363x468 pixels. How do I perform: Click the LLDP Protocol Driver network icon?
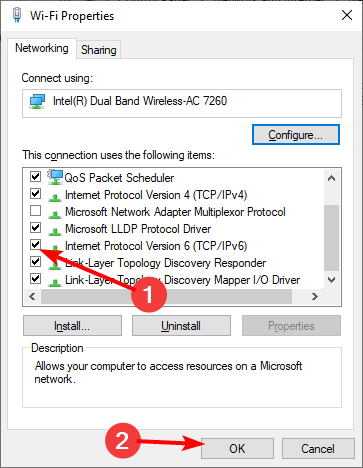pos(55,231)
